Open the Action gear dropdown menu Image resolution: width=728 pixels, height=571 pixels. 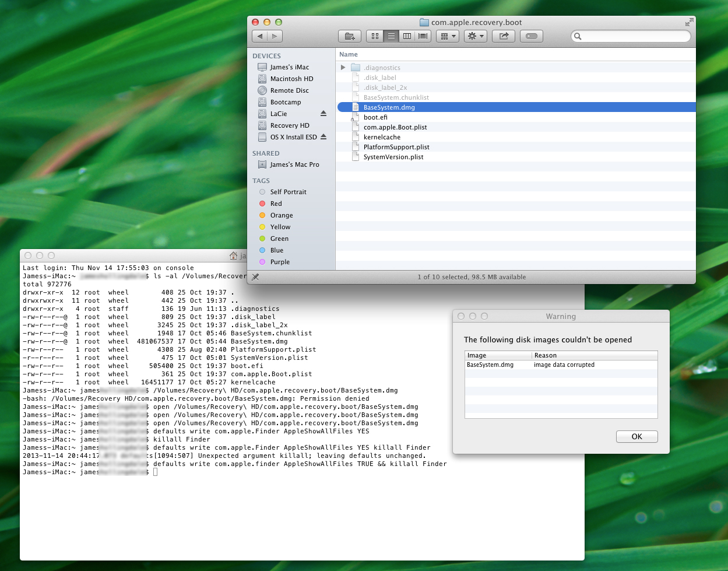[476, 36]
